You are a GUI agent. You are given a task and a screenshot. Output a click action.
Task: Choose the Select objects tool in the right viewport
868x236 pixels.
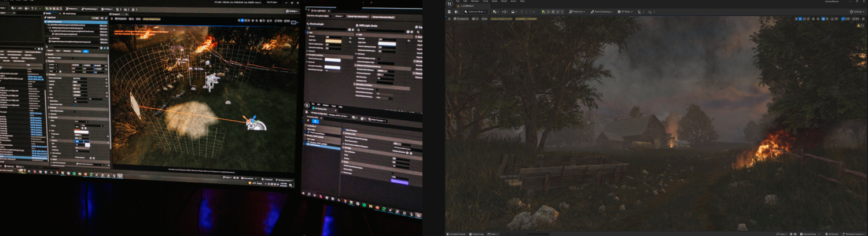(796, 19)
